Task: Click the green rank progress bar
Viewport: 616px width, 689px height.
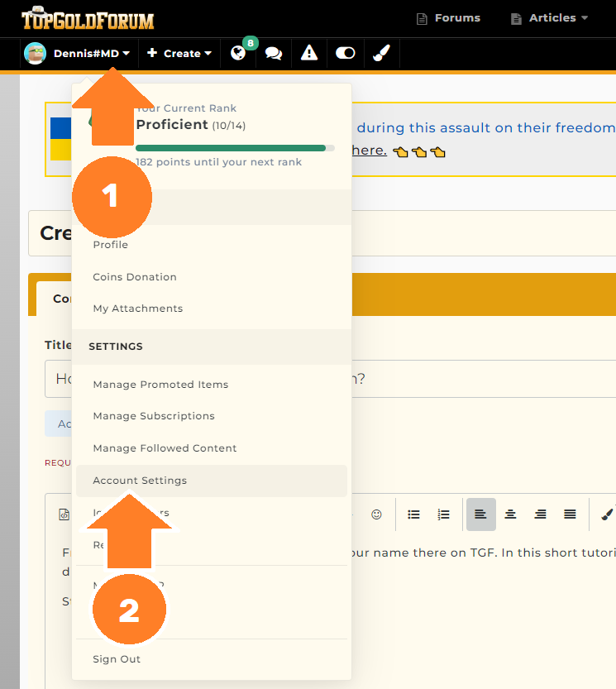Action: click(232, 148)
